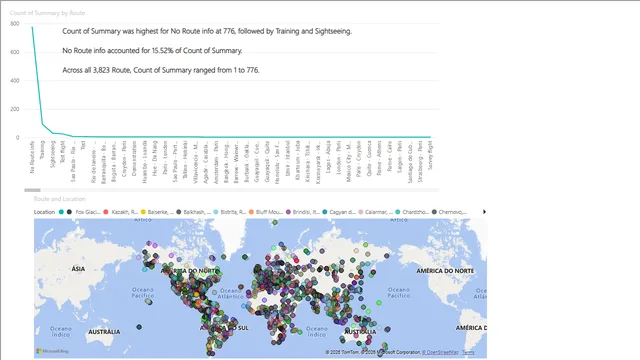The image size is (640, 360).
Task: Click the 800 y-axis value
Action: click(x=15, y=24)
